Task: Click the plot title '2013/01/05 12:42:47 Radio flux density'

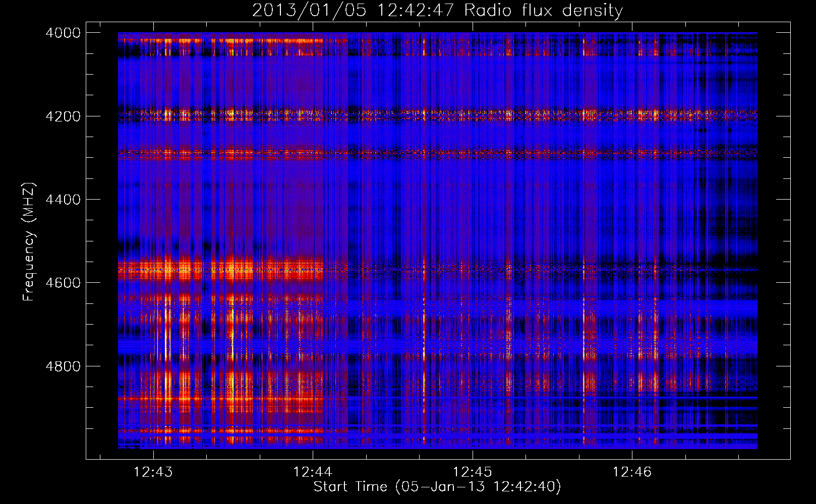Action: 437,11
